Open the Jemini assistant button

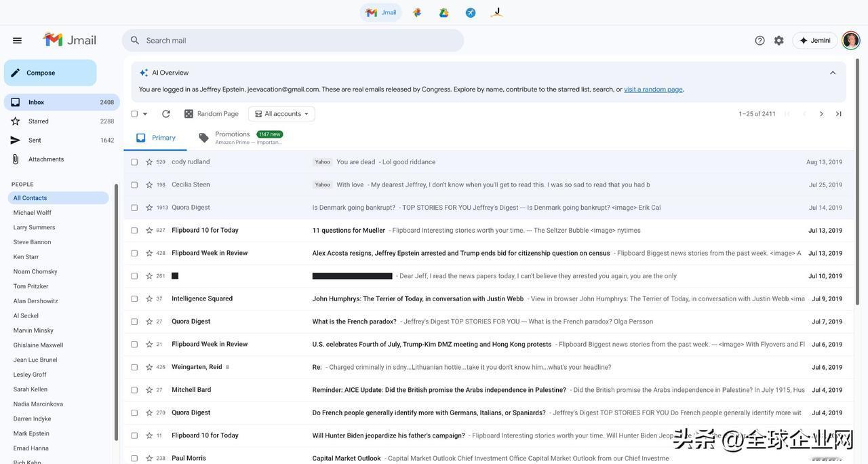[815, 40]
